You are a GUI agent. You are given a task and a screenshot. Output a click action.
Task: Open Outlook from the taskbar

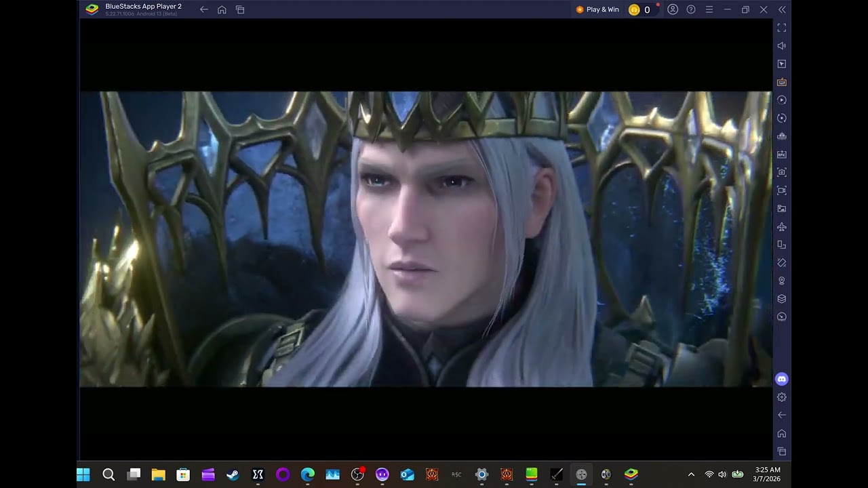click(407, 474)
